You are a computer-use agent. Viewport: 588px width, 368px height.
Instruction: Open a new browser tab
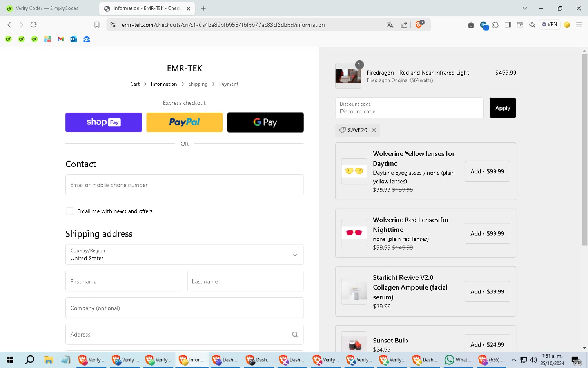203,8
